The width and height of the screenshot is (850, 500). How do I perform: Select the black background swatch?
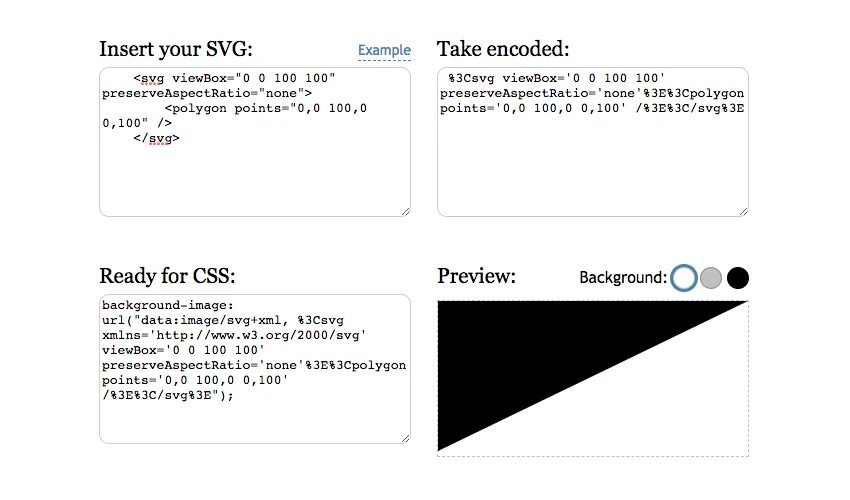[738, 278]
